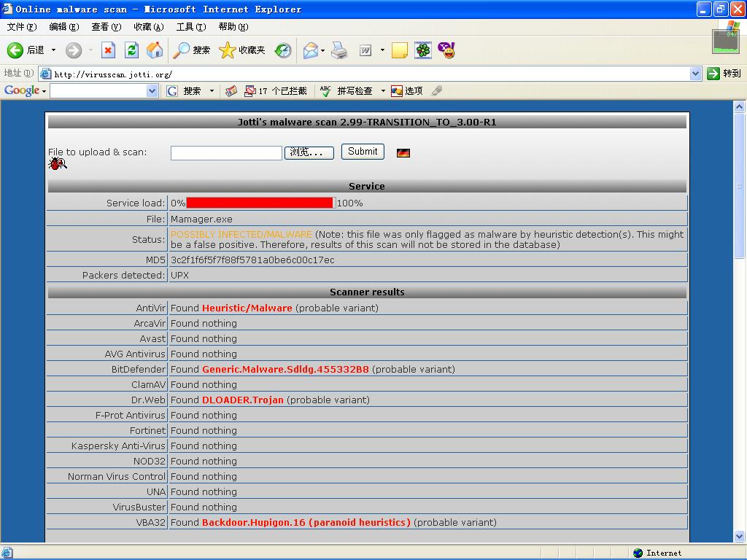Open the Search (搜索) magnifier in toolbar
This screenshot has width=747, height=560.
tap(191, 50)
